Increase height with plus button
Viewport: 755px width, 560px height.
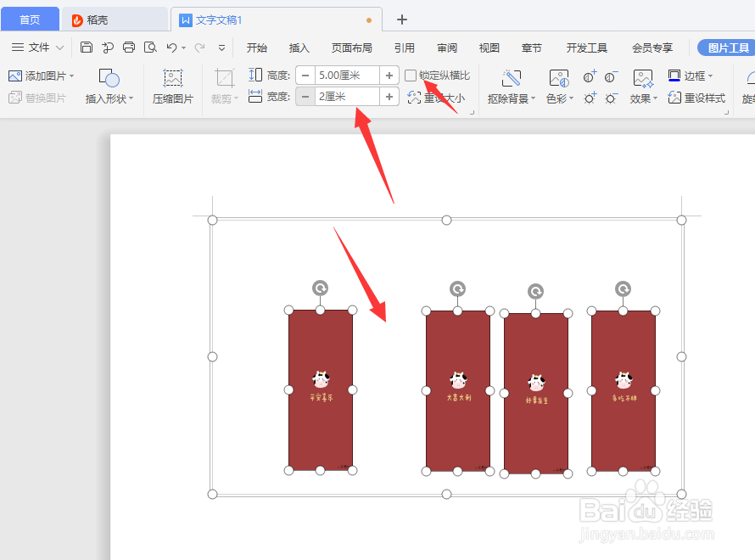coord(389,76)
